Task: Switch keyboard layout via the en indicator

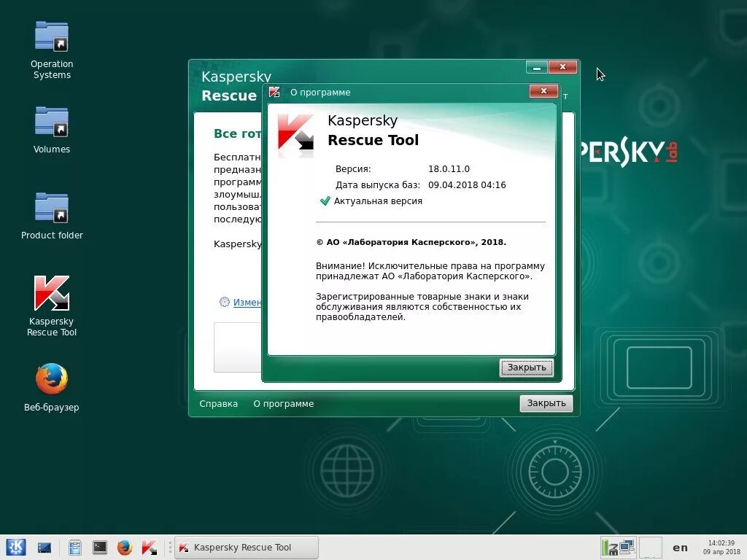Action: click(680, 547)
